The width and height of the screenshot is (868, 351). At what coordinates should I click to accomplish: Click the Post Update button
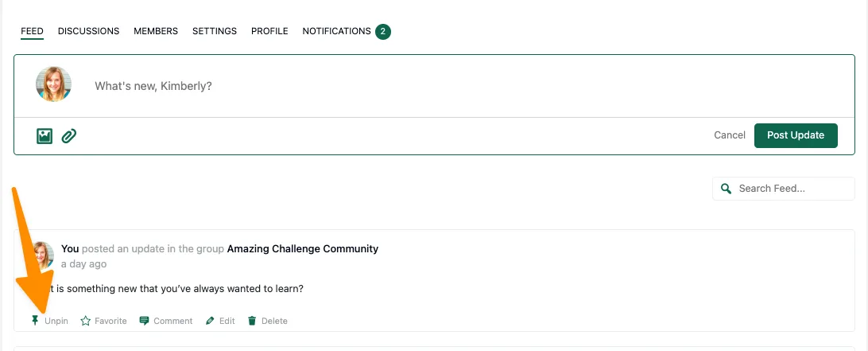tap(796, 135)
